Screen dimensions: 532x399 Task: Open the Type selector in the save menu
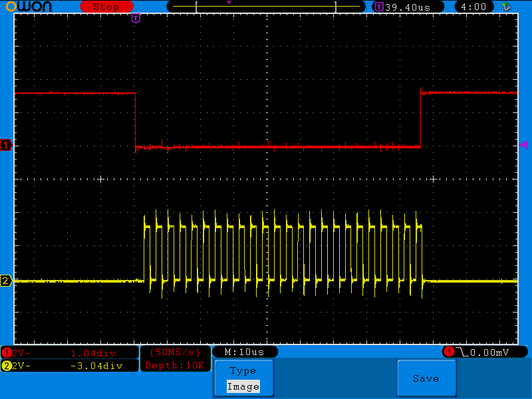click(x=243, y=370)
